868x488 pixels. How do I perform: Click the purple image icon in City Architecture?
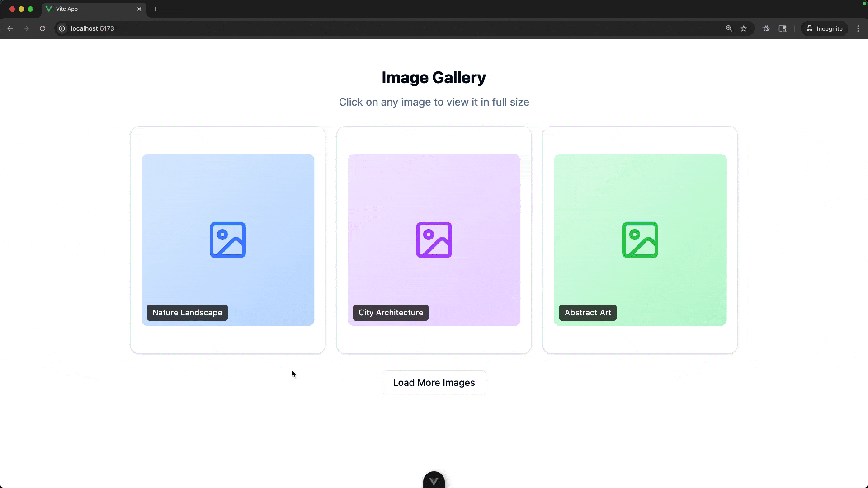tap(434, 240)
